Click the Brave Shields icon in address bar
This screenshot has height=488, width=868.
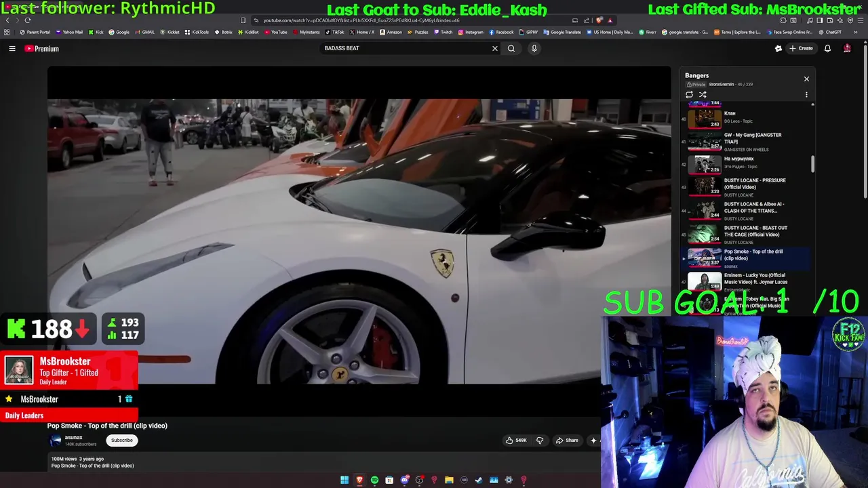[x=599, y=20]
